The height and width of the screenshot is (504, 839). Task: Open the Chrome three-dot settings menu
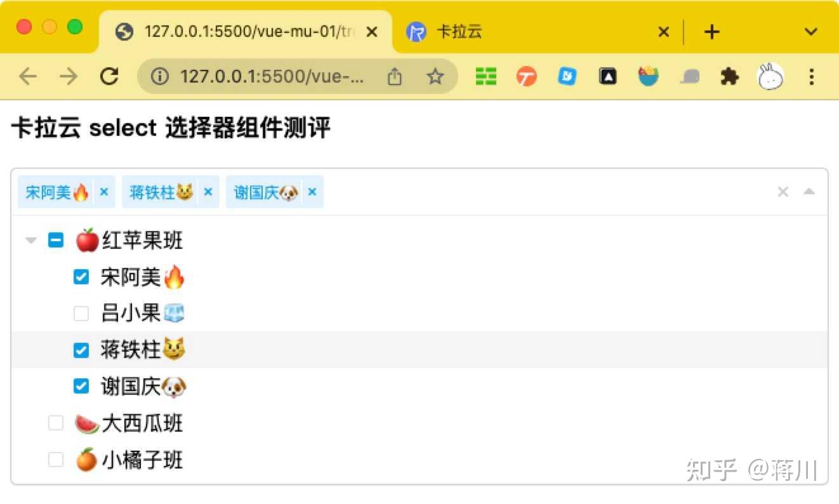tap(811, 76)
